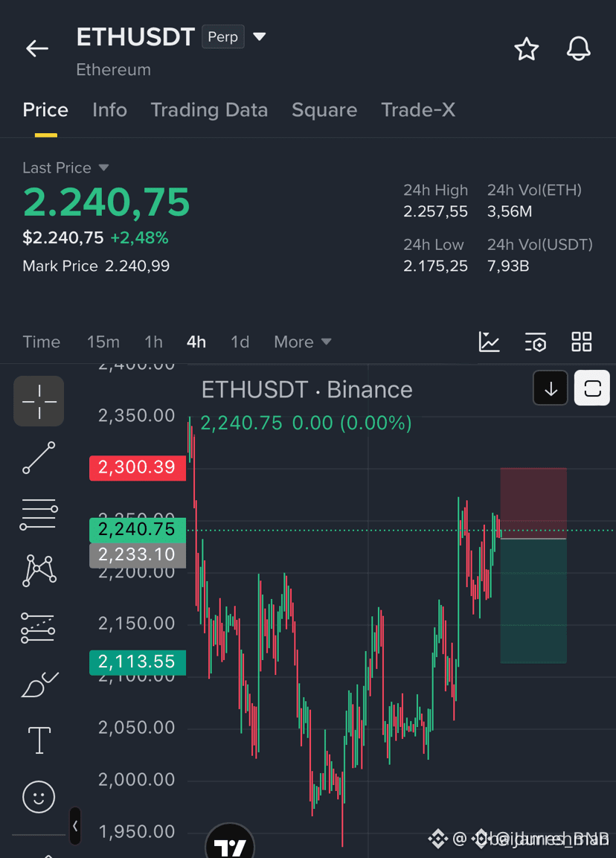Select the XABCD pattern tool
Image resolution: width=616 pixels, height=858 pixels.
(39, 571)
